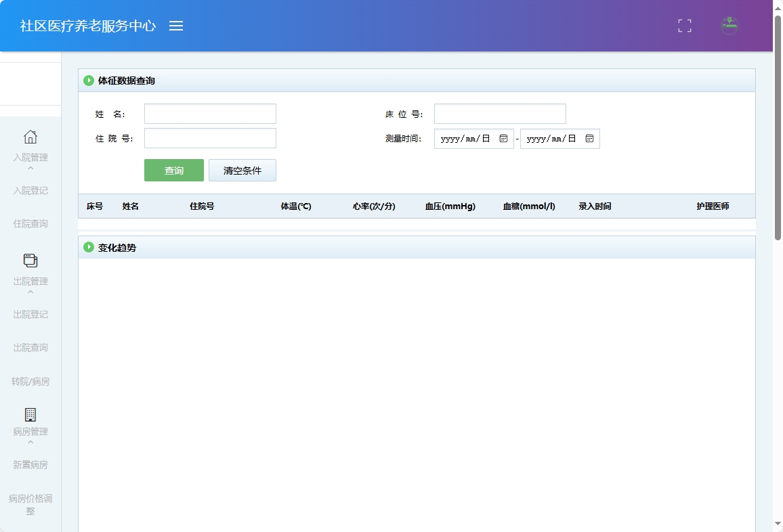The height and width of the screenshot is (532, 783).
Task: Click the 出院管理 documents icon in sidebar
Action: click(30, 261)
